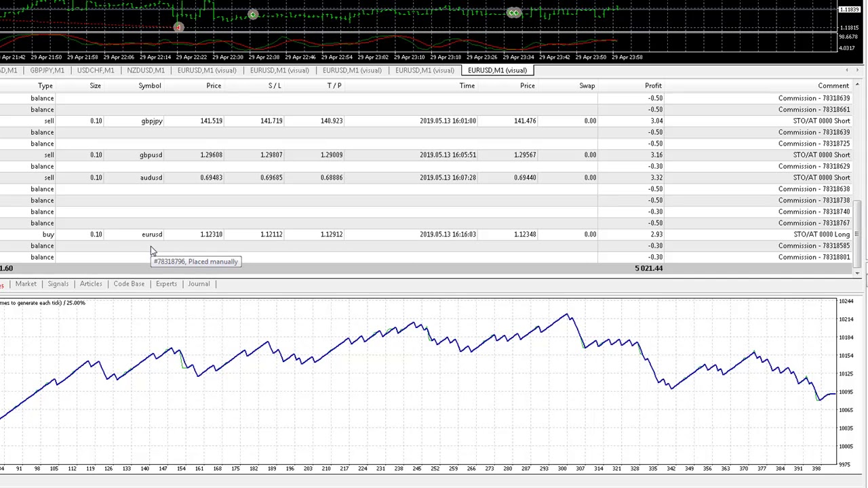
Task: Select the gbpusd symbol cell
Action: click(x=151, y=155)
